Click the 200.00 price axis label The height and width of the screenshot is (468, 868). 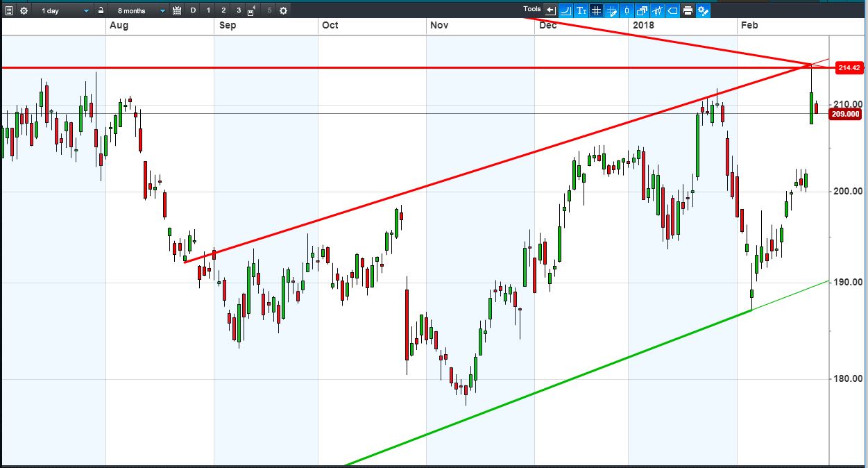coord(848,191)
